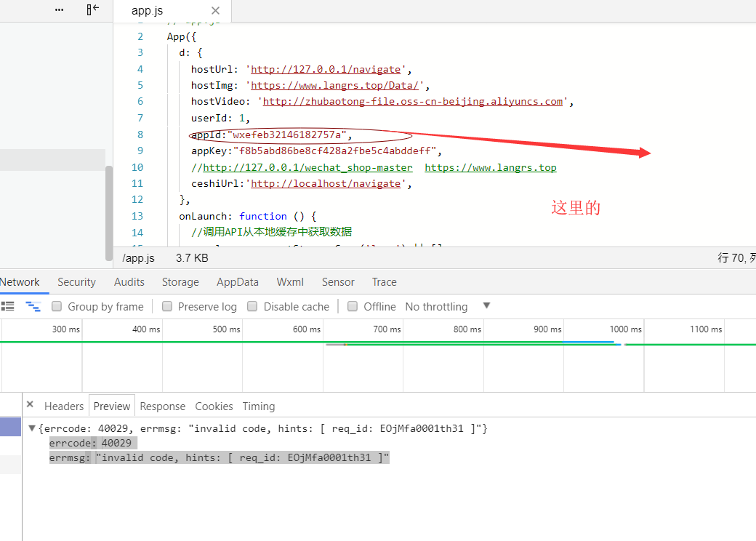Click the onLaunch function line
The image size is (756, 541).
pyautogui.click(x=247, y=217)
